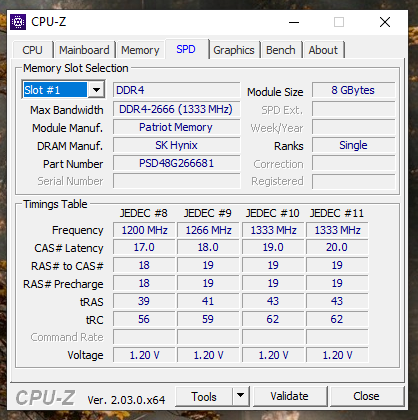Viewport: 418px width, 420px height.
Task: Minimize the CPU-Z window
Action: 294,22
